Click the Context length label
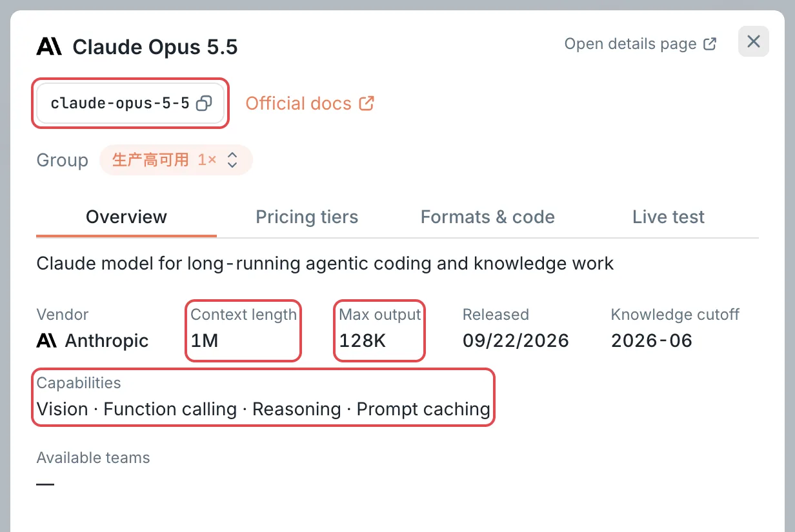This screenshot has width=795, height=532. (244, 315)
